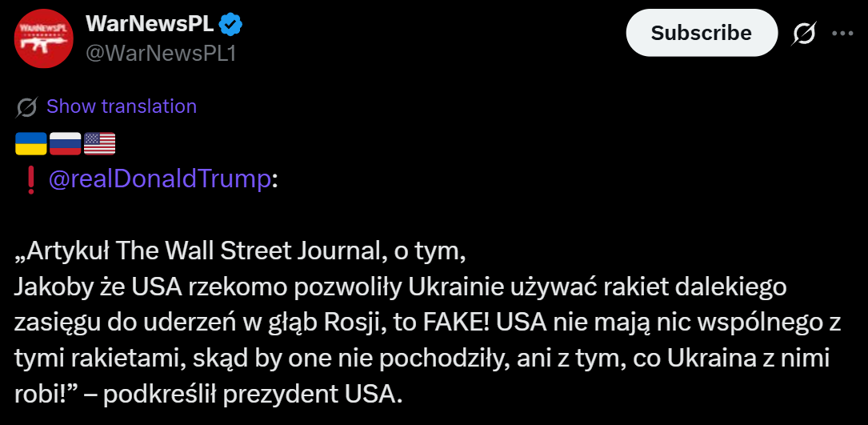Click the Ukrainian flag emoji
868x425 pixels.
(x=30, y=143)
